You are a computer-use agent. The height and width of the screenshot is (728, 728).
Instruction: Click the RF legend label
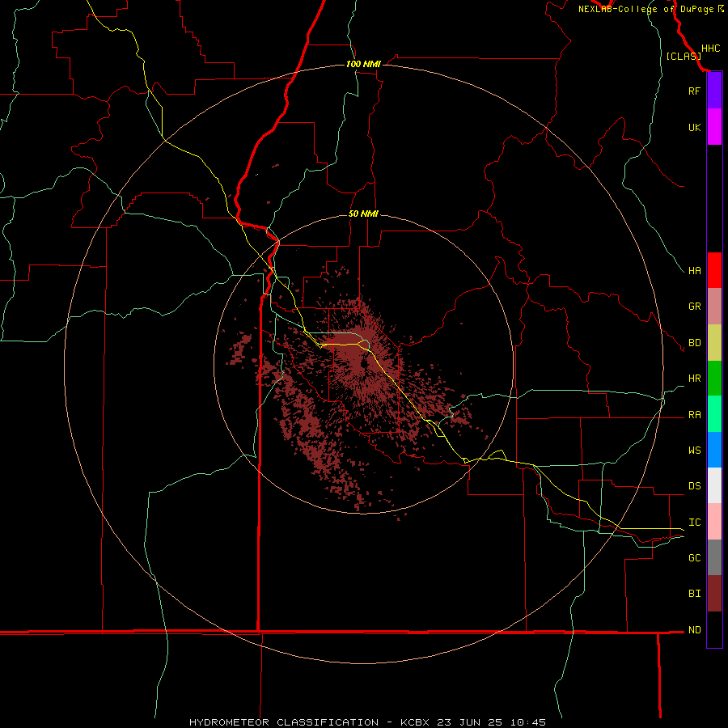[694, 91]
